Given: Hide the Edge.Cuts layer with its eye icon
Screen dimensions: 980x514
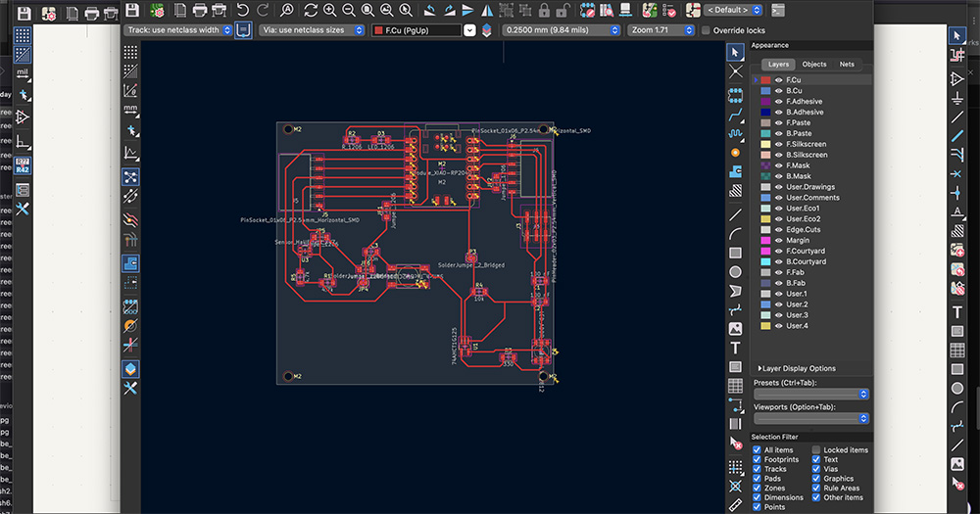Looking at the screenshot, I should pos(779,230).
